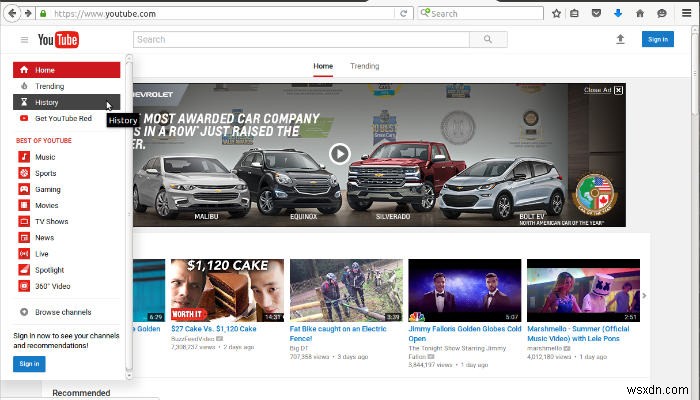700x400 pixels.
Task: Click the BEST OF YOUTUBE heading link
Action: click(44, 141)
